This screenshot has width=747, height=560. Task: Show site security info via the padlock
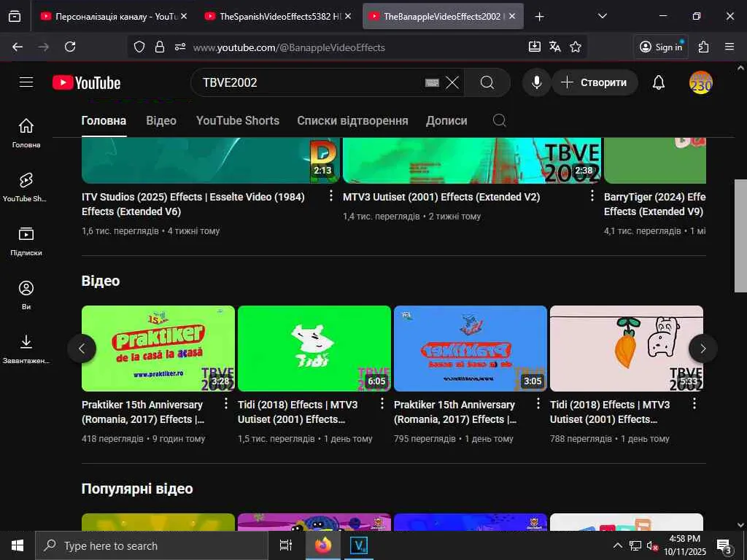click(x=160, y=47)
